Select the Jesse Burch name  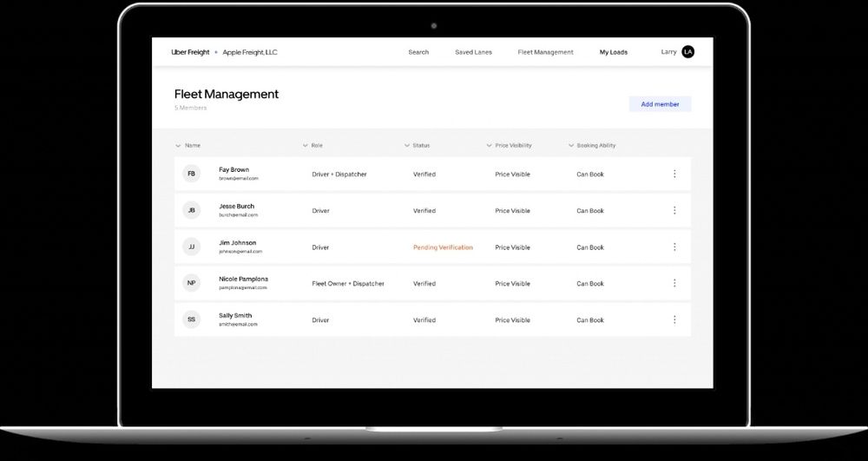[236, 207]
